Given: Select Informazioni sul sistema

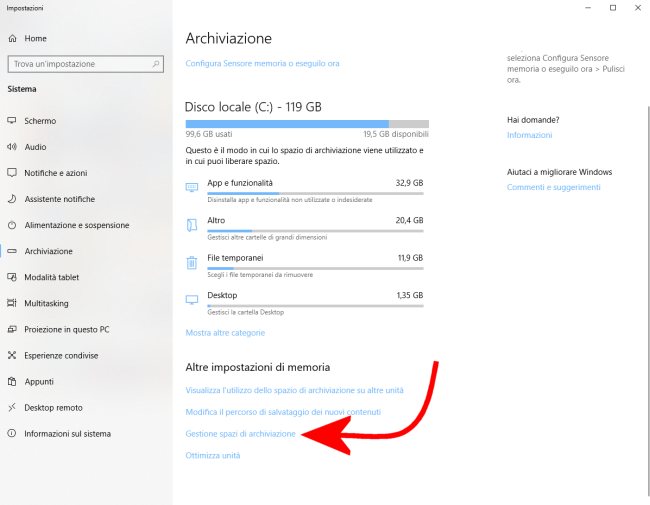Looking at the screenshot, I should (67, 433).
